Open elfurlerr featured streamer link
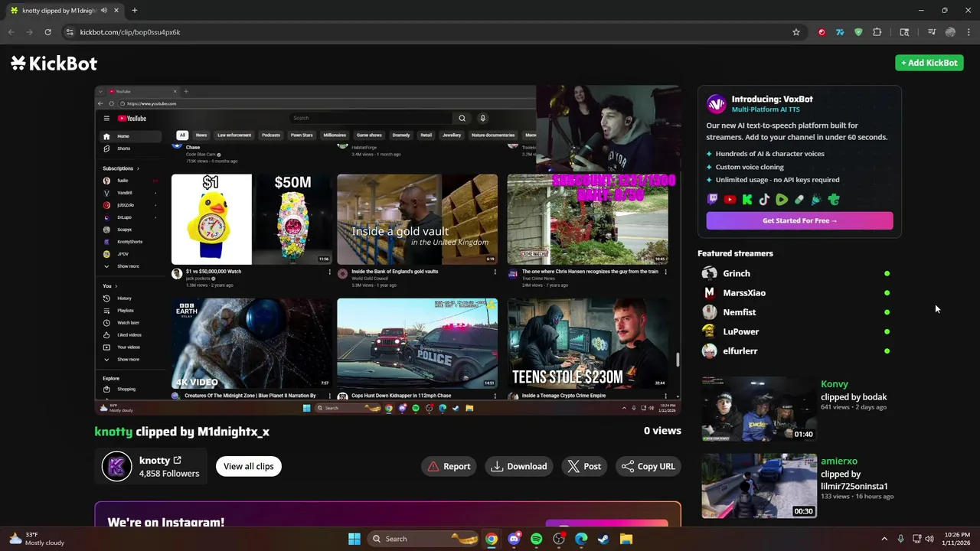Screen dimensions: 980x551 pos(740,350)
